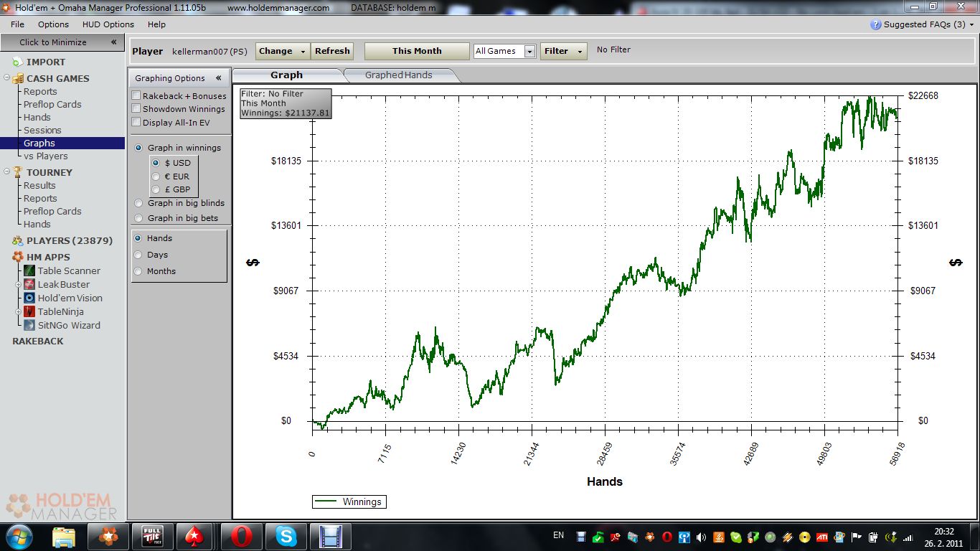Click the Full Tilt taskbar icon
980x551 pixels.
click(x=152, y=536)
